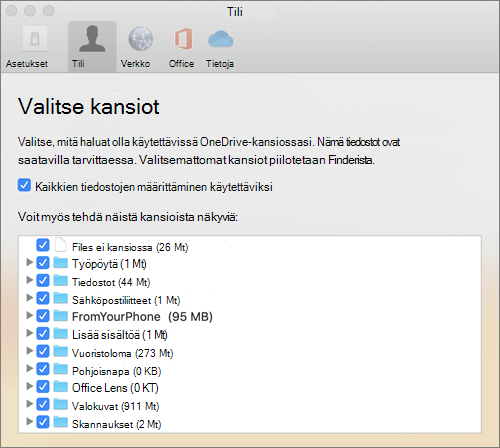This screenshot has width=500, height=448.
Task: Click the Työpöytä folder icon
Action: pos(61,262)
